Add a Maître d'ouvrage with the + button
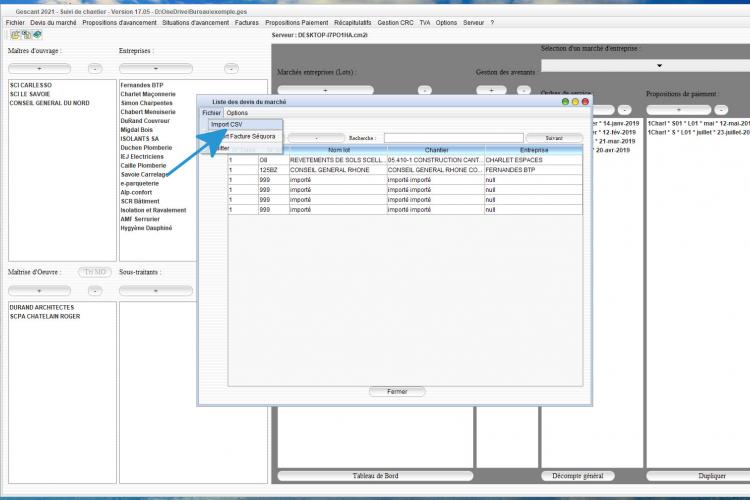The height and width of the screenshot is (500, 750). [39, 69]
